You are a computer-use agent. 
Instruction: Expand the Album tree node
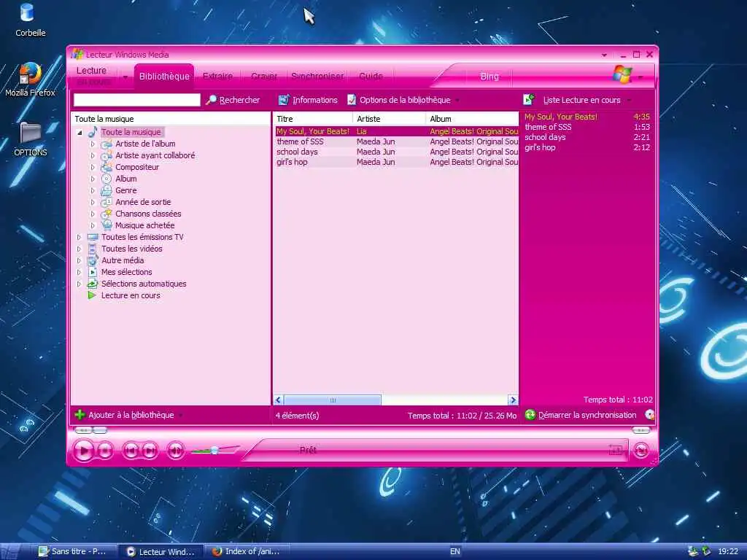pos(93,179)
